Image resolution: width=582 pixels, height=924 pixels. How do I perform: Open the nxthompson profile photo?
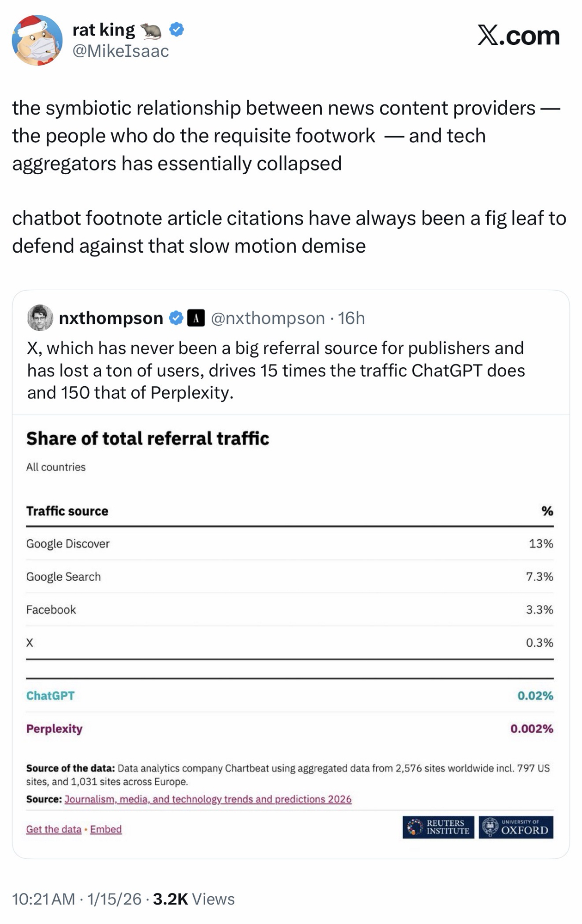coord(40,318)
